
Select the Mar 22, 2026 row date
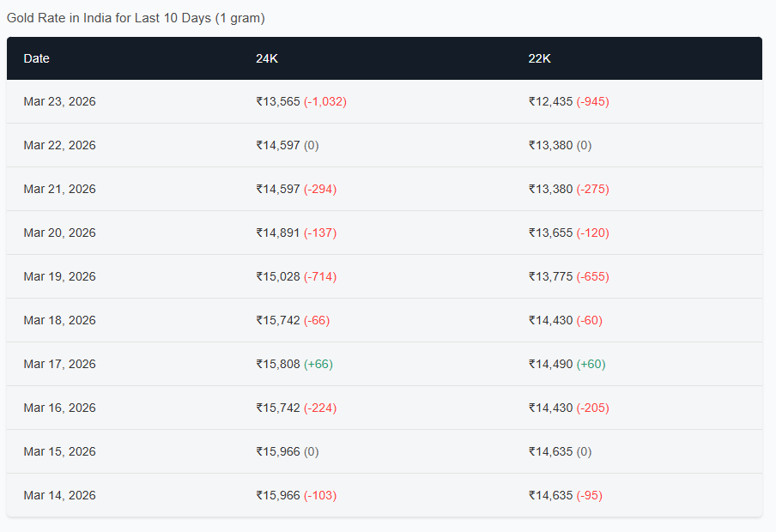[60, 145]
